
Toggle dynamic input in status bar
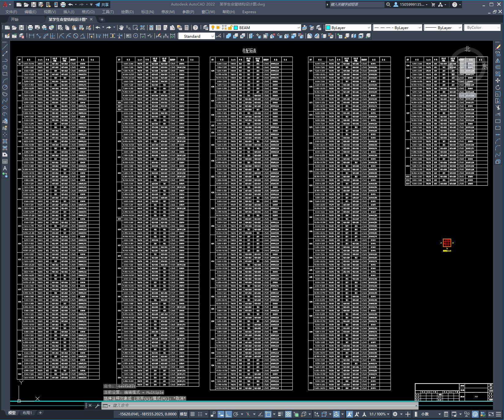pos(221,414)
